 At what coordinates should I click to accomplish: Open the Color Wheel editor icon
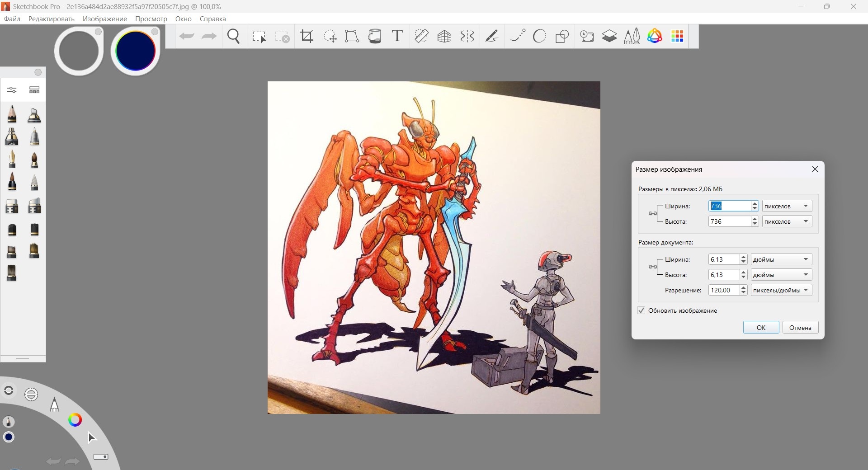654,36
